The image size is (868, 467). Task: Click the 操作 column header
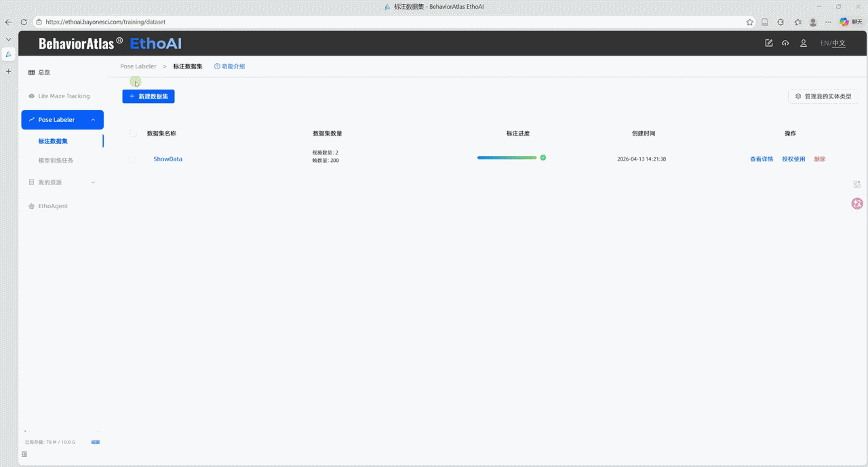click(x=790, y=134)
